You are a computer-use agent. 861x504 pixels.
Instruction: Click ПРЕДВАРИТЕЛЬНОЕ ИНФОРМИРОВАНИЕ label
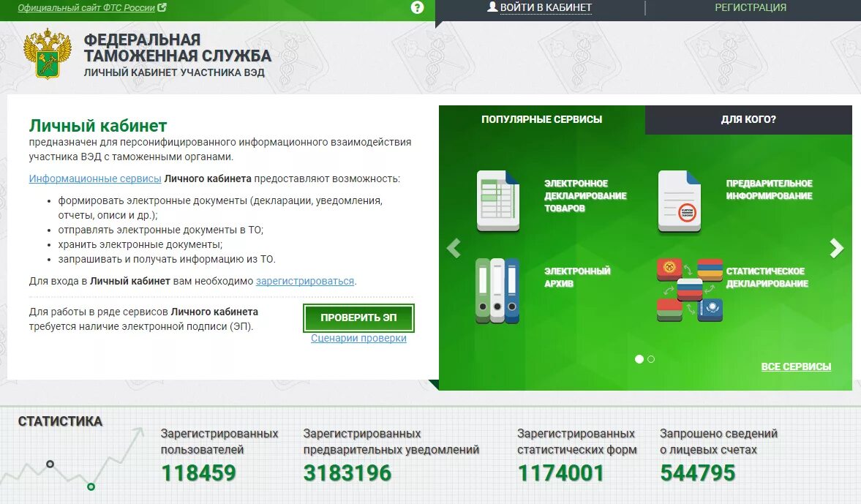point(770,189)
